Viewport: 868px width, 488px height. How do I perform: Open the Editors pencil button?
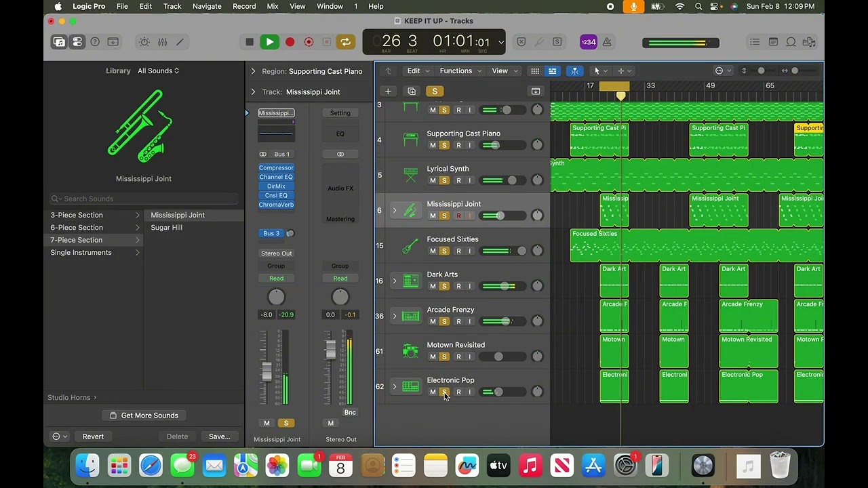click(180, 42)
